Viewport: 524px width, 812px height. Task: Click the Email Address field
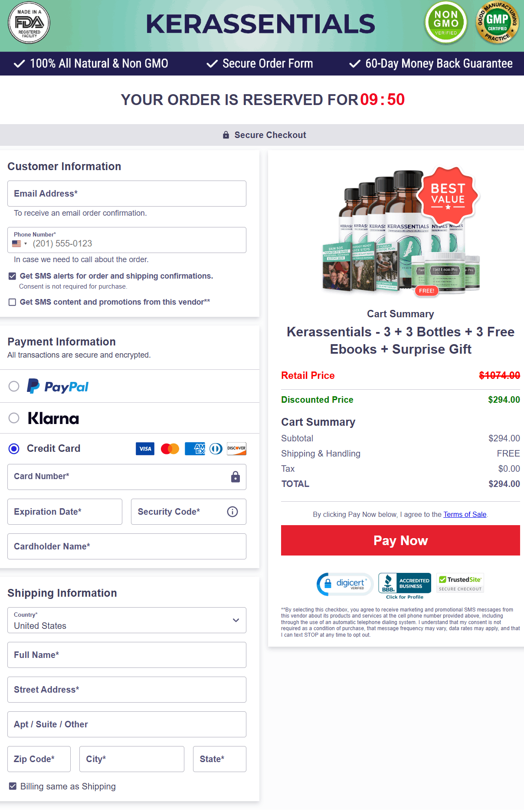[x=127, y=194]
